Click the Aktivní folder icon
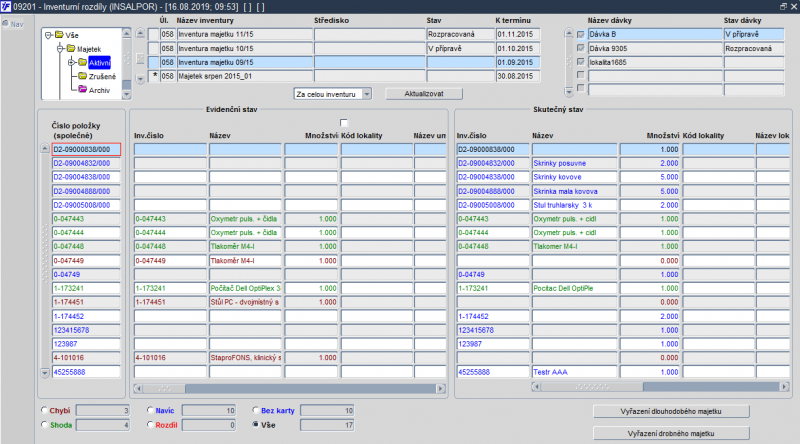The height and width of the screenshot is (444, 800). (x=82, y=62)
